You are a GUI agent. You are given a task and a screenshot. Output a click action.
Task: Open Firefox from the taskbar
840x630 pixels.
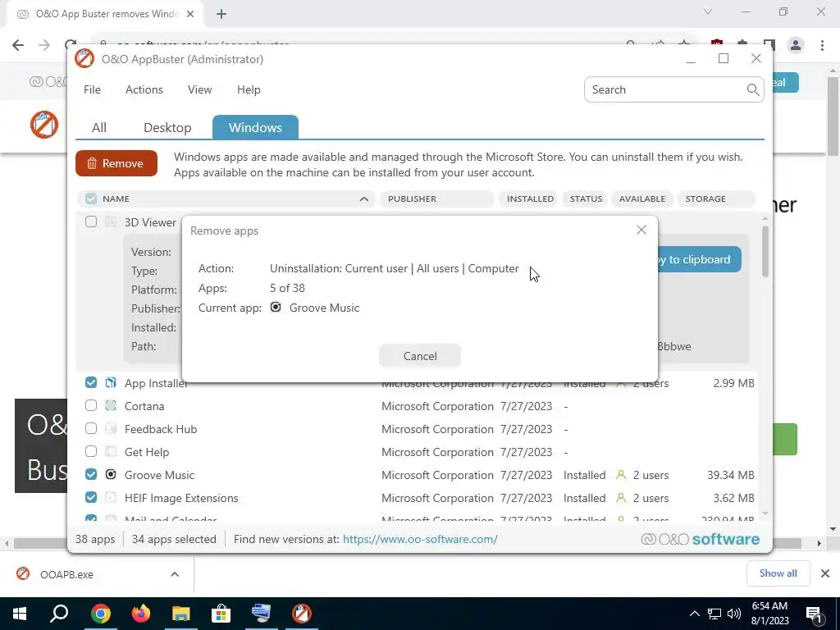tap(140, 614)
